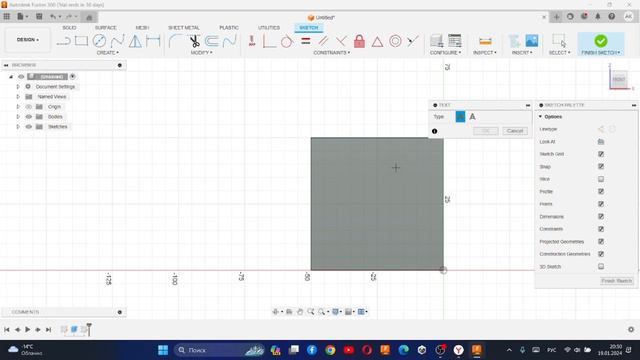Viewport: 640px width, 360px height.
Task: Select the Center Diameter Circle tool
Action: click(99, 41)
